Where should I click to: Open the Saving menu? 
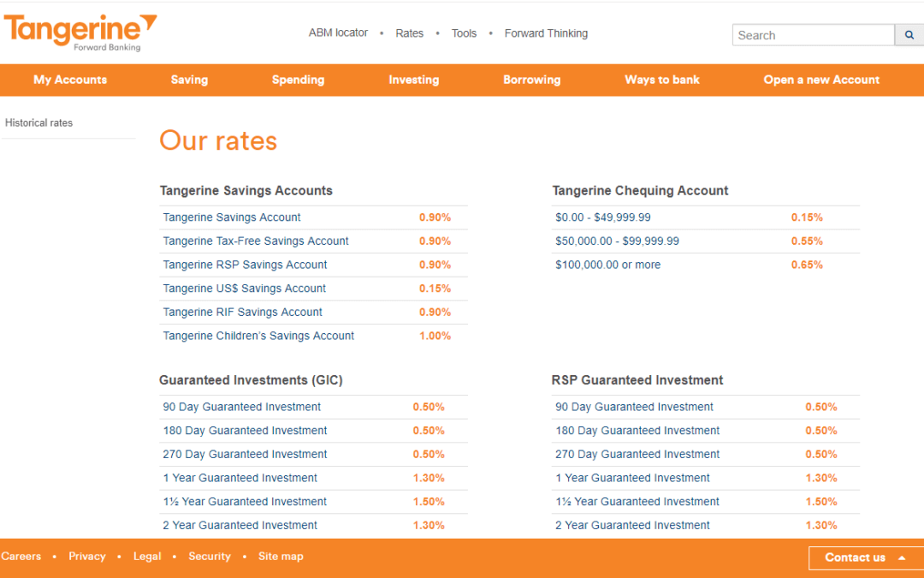coord(189,80)
